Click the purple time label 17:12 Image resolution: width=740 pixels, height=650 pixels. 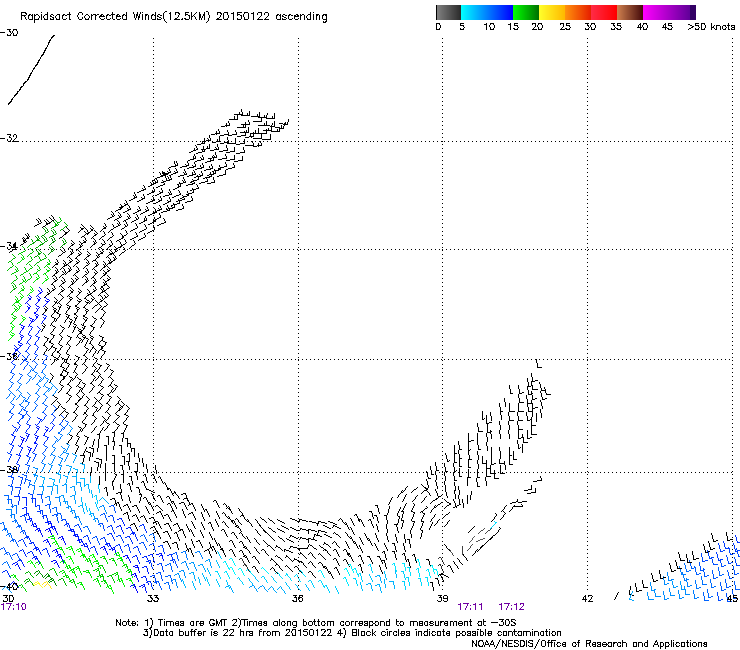tap(511, 607)
